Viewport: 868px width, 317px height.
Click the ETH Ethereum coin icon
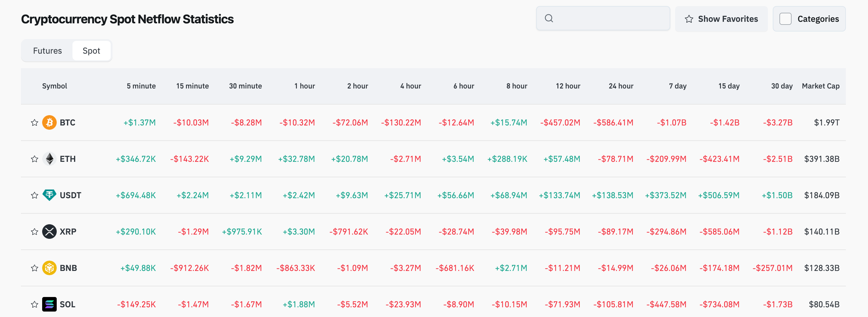[49, 159]
